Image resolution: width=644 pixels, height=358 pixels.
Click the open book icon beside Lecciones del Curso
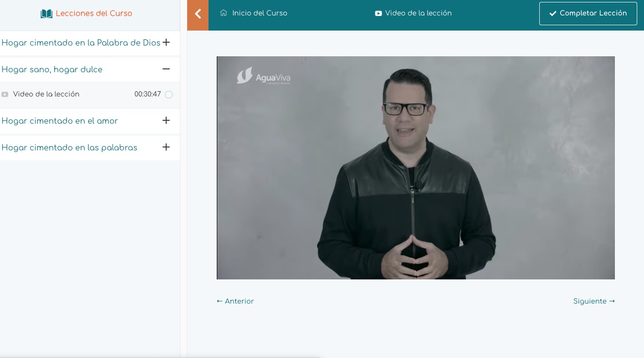click(47, 14)
